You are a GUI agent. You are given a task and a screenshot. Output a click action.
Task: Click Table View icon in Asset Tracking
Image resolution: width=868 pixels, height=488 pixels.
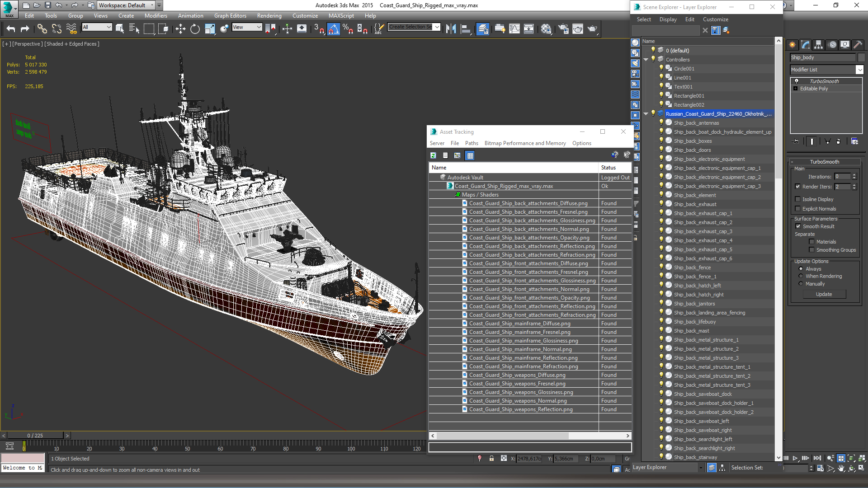(x=470, y=155)
